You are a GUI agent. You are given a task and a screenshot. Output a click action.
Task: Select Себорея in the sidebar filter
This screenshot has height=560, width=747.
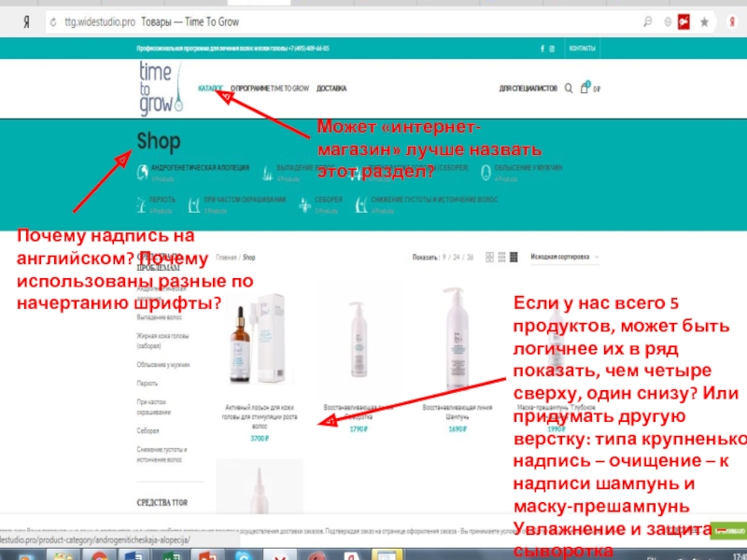148,431
